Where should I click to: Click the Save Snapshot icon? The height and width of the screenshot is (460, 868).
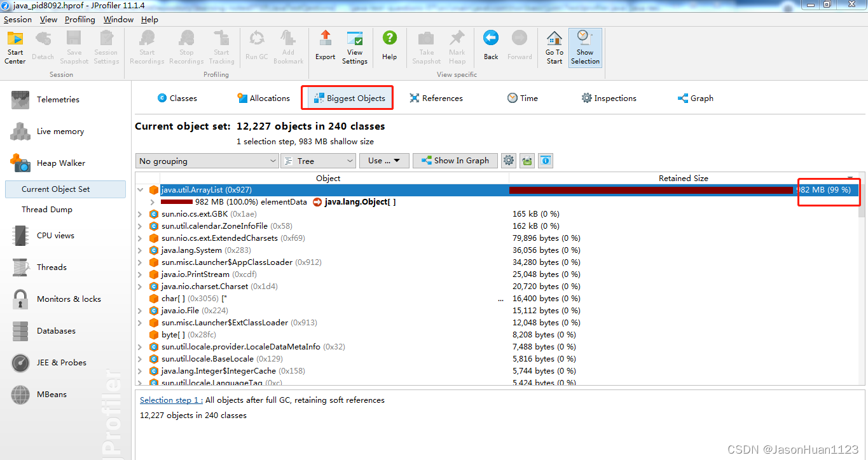74,48
